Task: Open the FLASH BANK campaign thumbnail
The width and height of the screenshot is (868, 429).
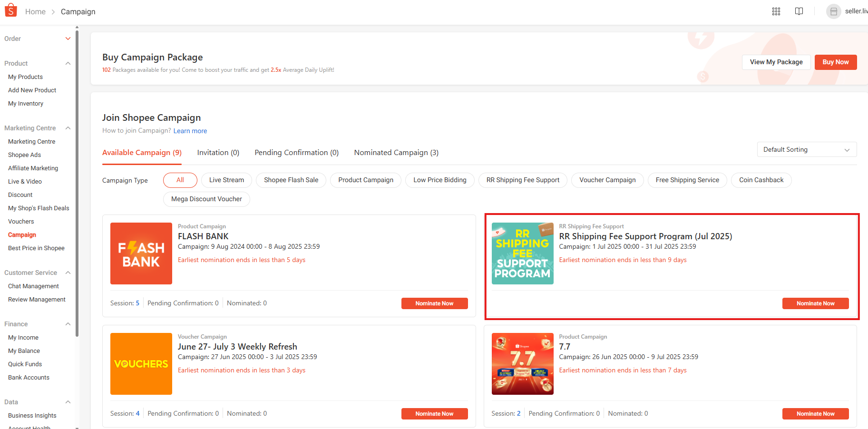Action: (x=141, y=253)
